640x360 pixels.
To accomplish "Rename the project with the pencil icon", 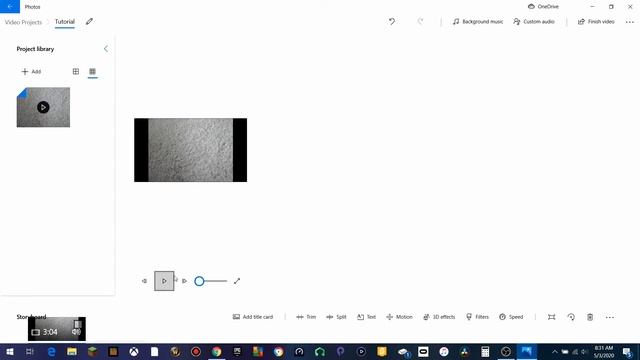I will click(x=89, y=22).
